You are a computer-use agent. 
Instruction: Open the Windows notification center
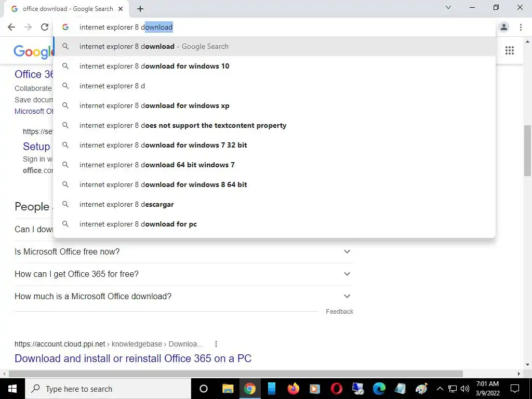click(x=515, y=389)
